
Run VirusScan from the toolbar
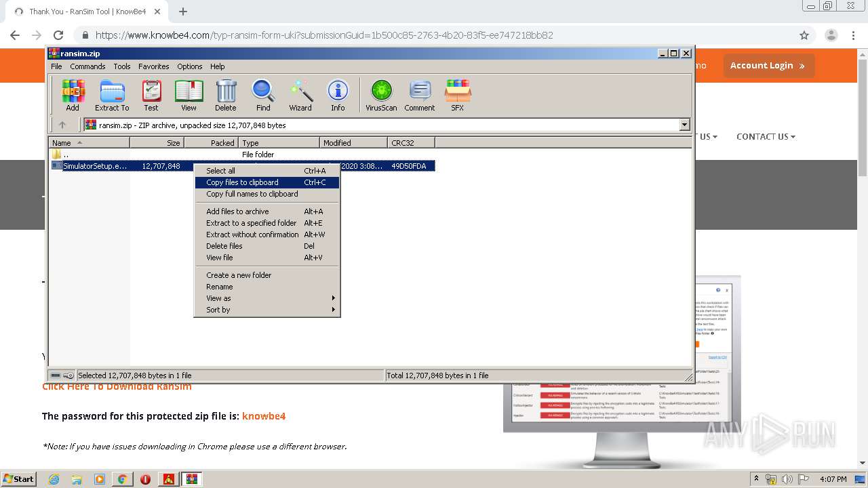[x=381, y=95]
